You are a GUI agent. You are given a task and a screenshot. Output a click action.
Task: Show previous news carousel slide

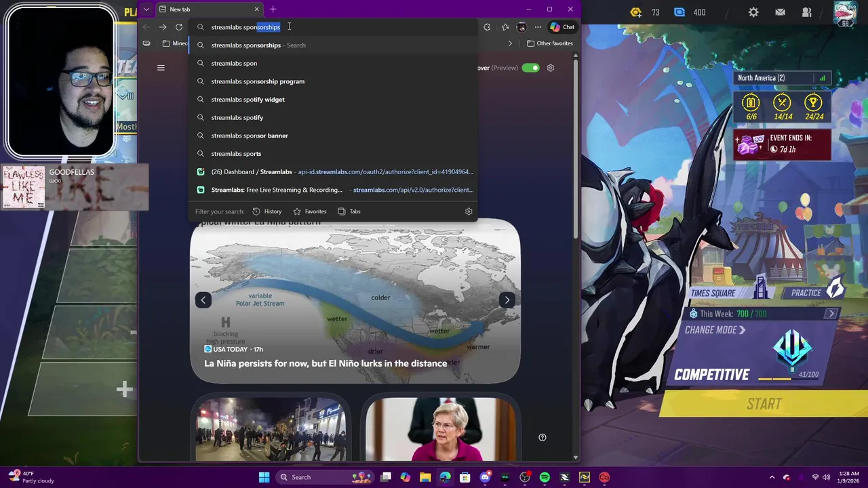[203, 300]
